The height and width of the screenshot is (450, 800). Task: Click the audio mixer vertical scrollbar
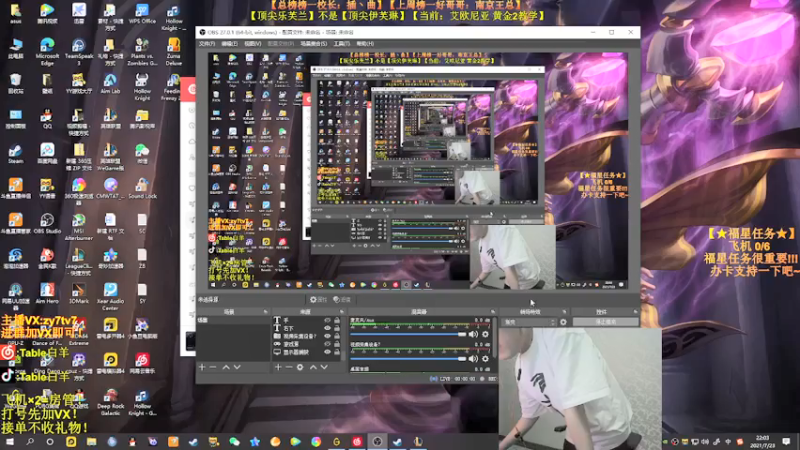click(x=494, y=338)
